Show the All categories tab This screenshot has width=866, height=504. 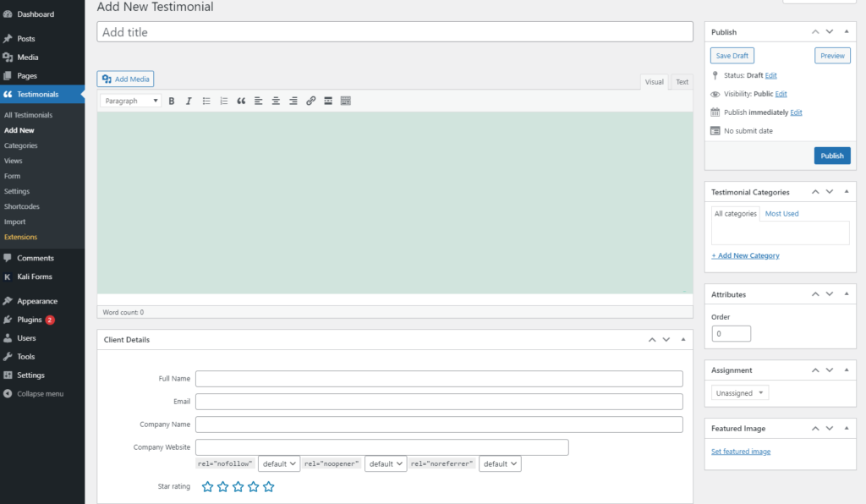point(735,214)
